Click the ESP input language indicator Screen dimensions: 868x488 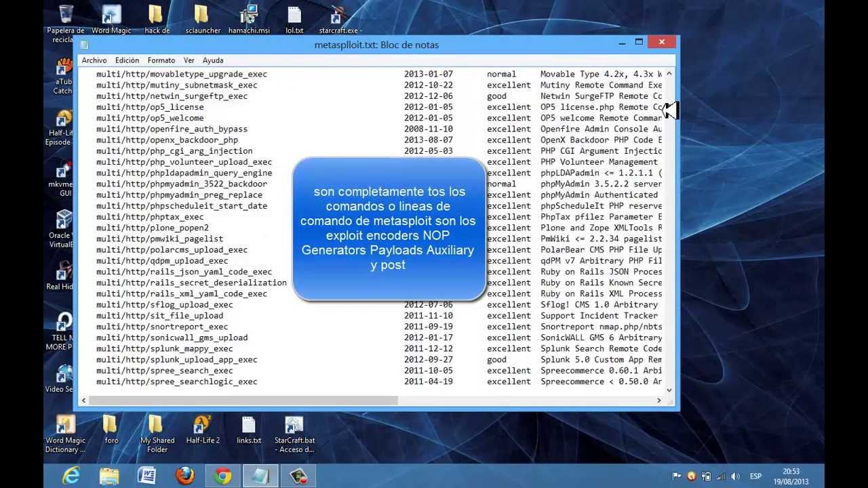[x=755, y=476]
